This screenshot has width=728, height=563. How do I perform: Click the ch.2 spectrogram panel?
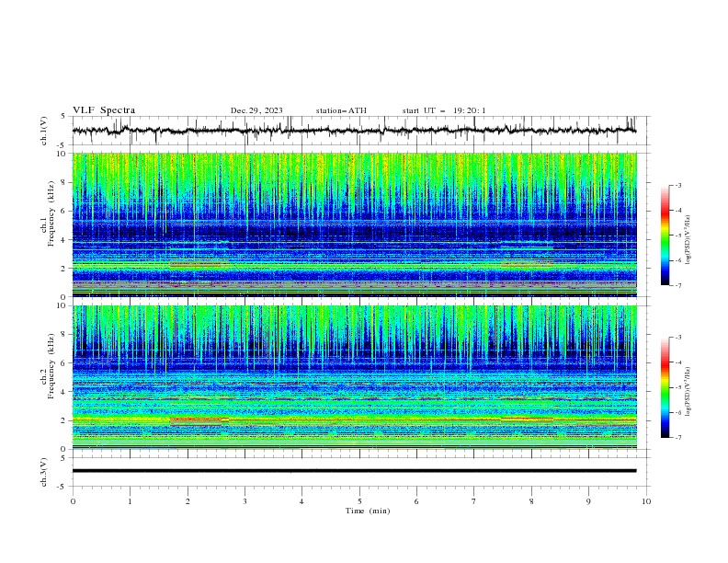[354, 377]
